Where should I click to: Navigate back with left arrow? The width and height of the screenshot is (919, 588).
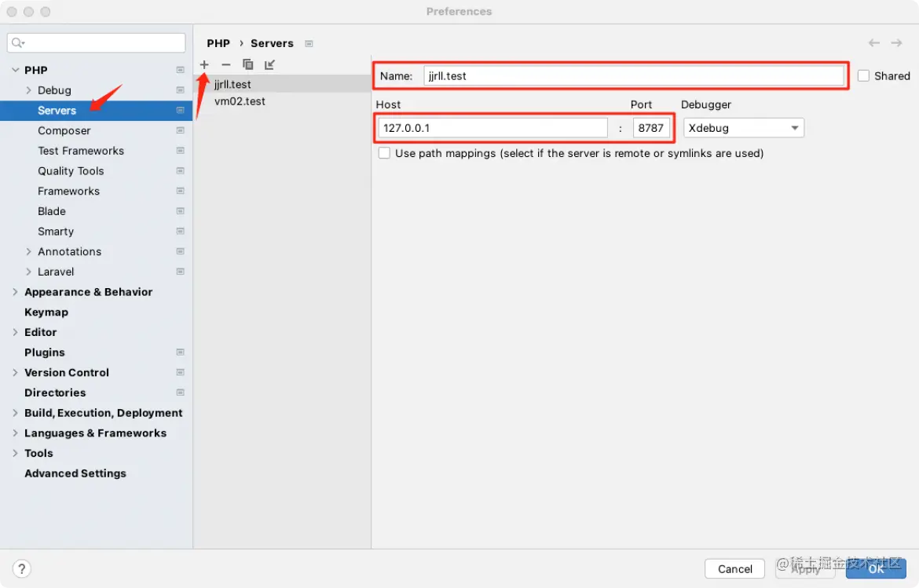click(x=874, y=42)
